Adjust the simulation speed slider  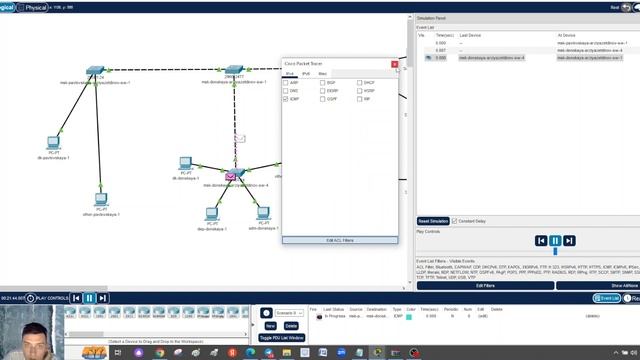click(555, 251)
